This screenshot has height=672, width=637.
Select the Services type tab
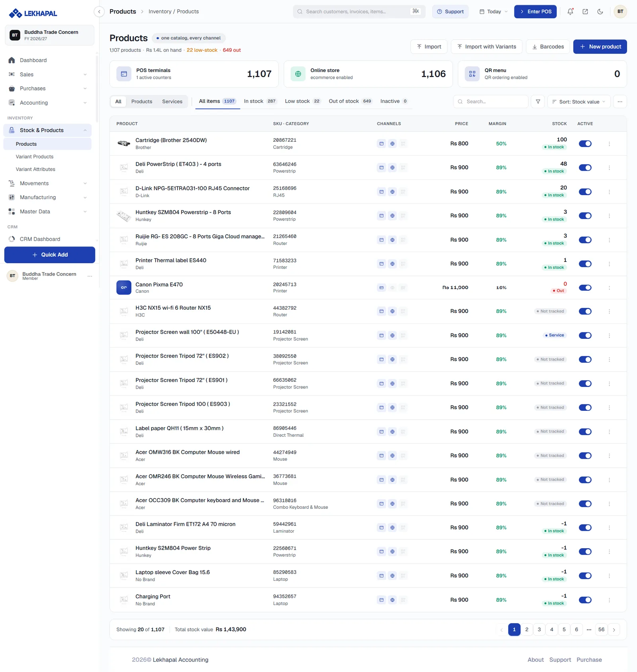tap(172, 102)
